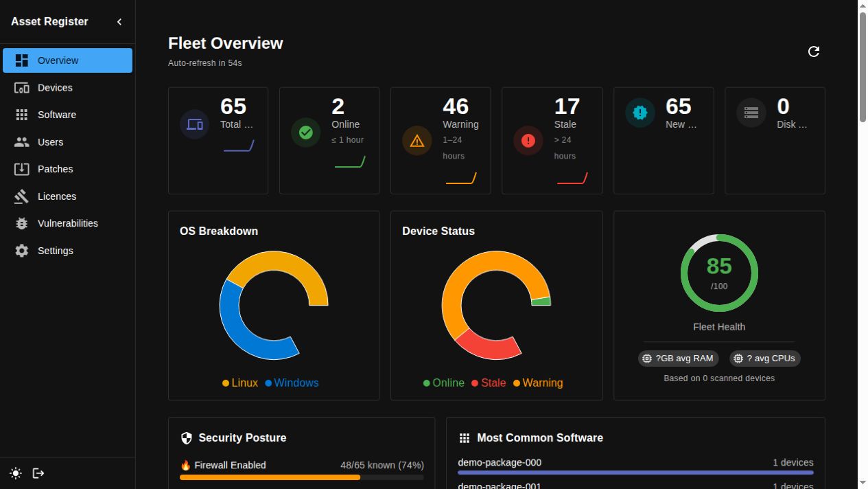Click the 48/65 known (74%) value
This screenshot has width=868, height=489.
[382, 465]
